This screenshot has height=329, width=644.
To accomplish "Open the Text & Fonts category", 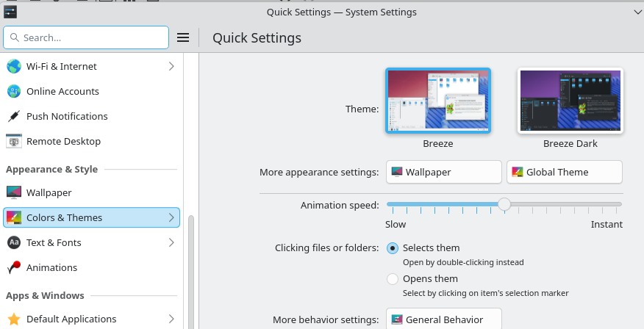I will 92,242.
